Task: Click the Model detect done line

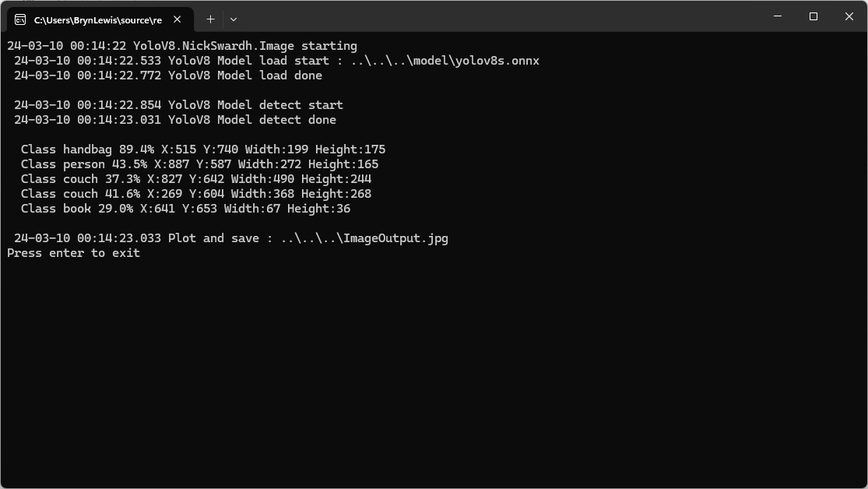Action: coord(174,120)
